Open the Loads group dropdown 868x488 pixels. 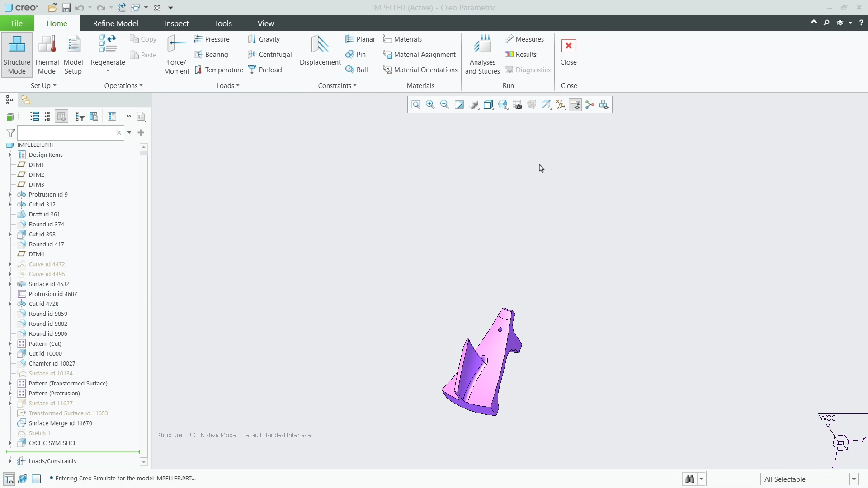click(x=227, y=86)
